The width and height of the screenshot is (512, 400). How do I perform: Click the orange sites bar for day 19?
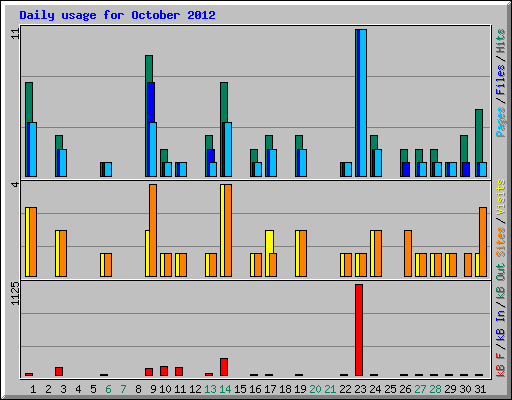pos(303,253)
